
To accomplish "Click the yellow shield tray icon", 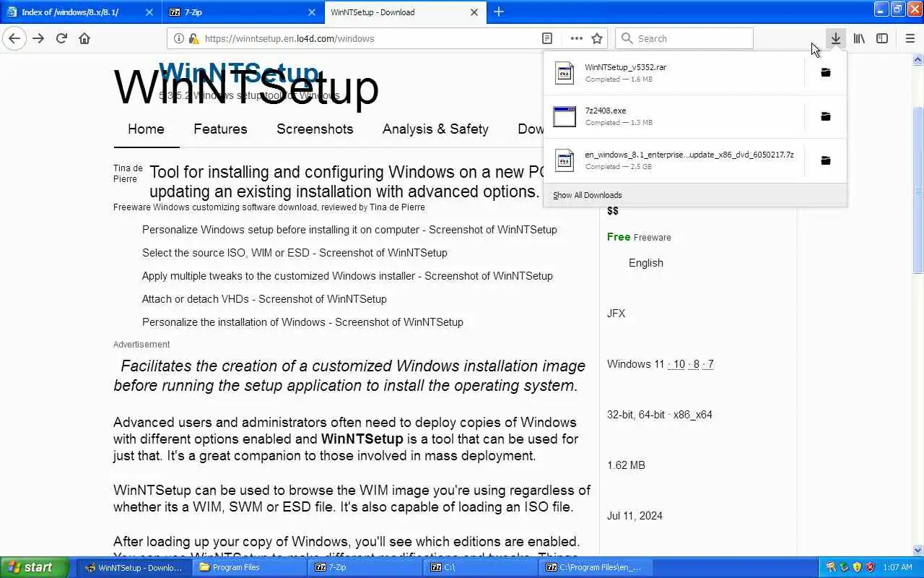I will (x=857, y=567).
